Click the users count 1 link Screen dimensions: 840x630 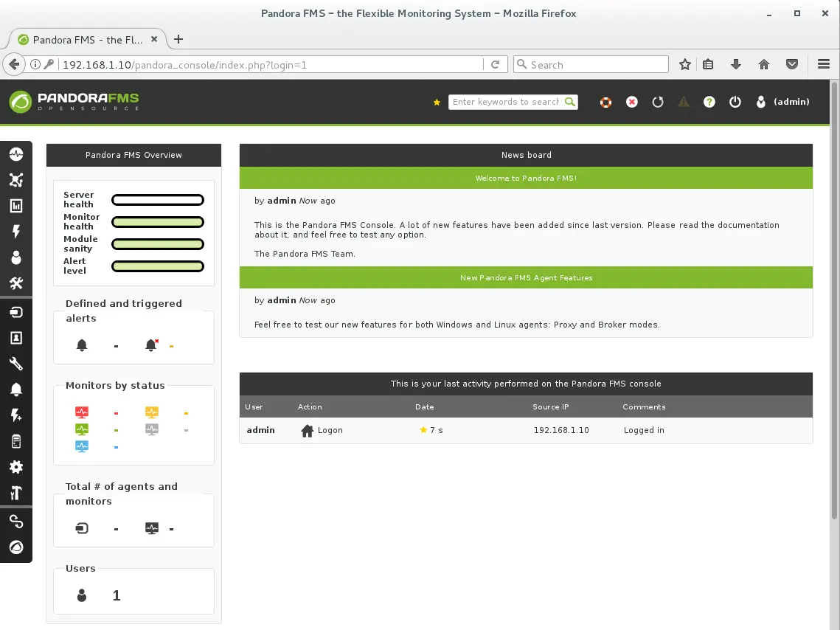117,595
